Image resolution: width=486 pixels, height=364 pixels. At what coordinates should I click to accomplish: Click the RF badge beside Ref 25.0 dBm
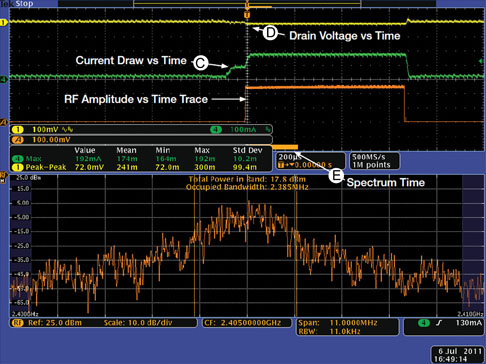click(17, 323)
